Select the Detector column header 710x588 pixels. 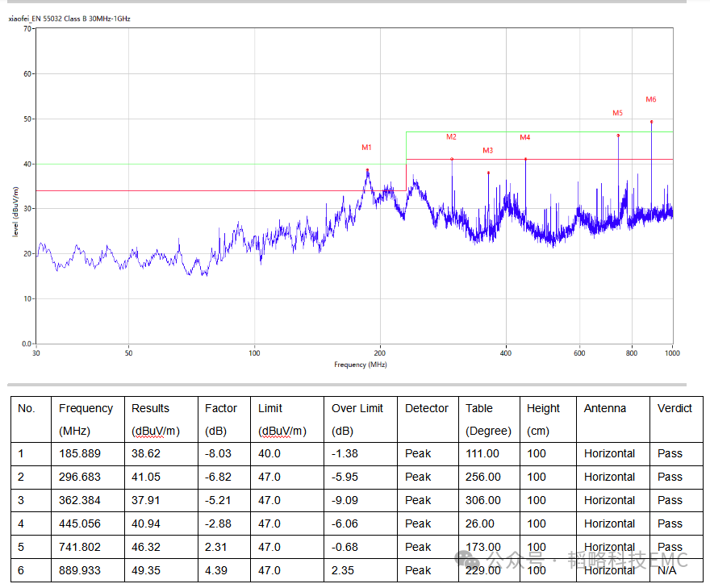(426, 409)
